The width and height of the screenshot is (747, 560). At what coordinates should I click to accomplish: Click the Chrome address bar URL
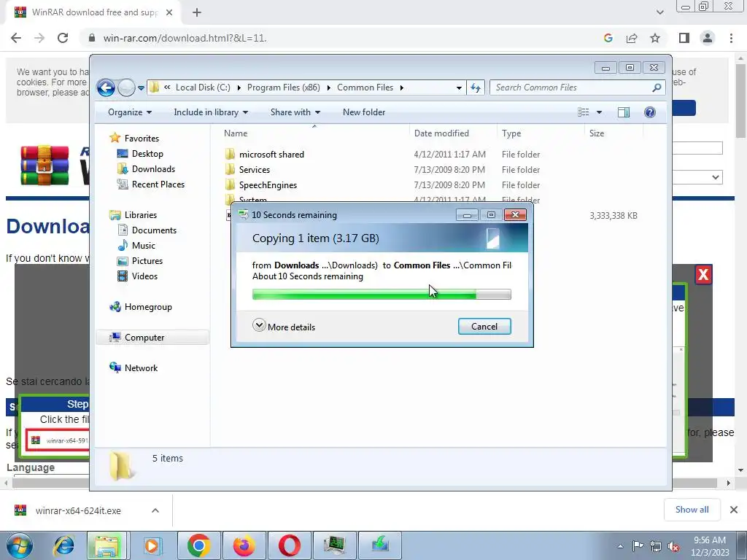[x=185, y=38]
